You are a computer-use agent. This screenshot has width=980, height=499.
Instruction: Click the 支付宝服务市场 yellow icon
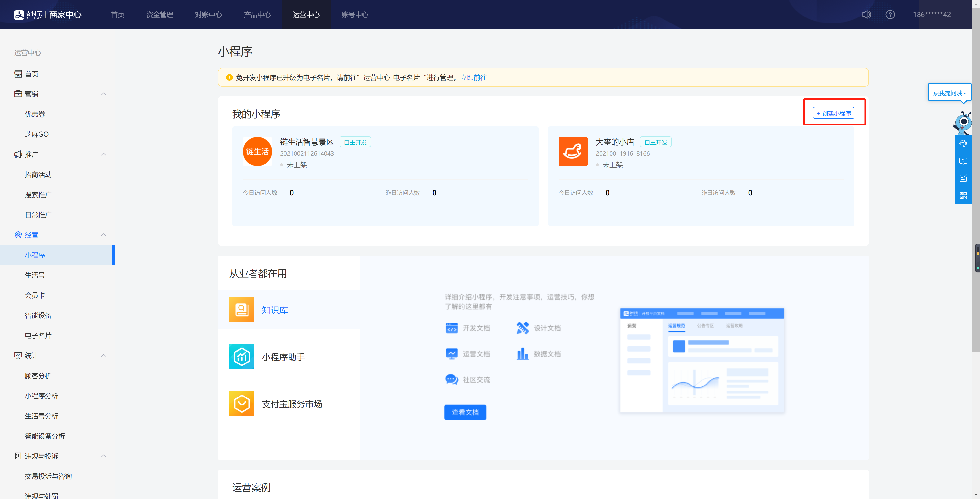click(242, 403)
